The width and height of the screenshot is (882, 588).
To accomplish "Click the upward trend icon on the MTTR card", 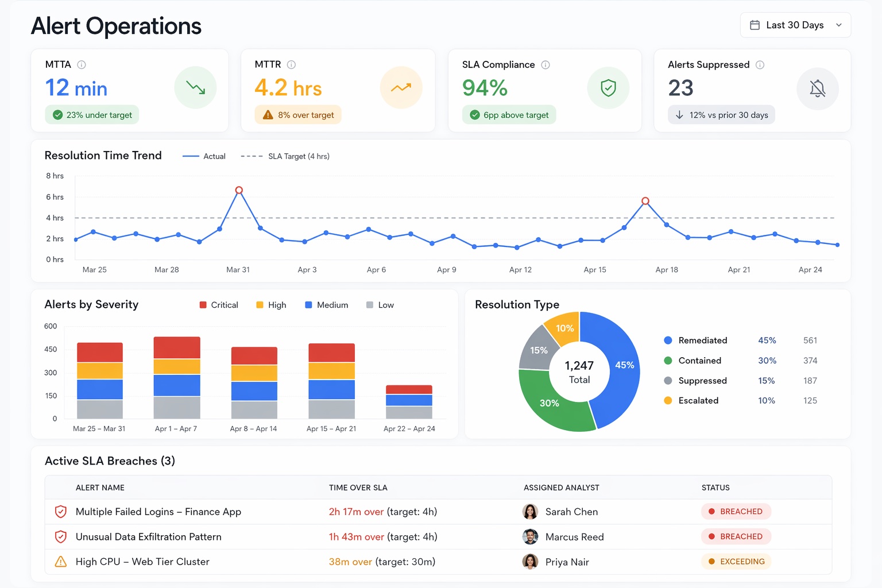I will 401,87.
